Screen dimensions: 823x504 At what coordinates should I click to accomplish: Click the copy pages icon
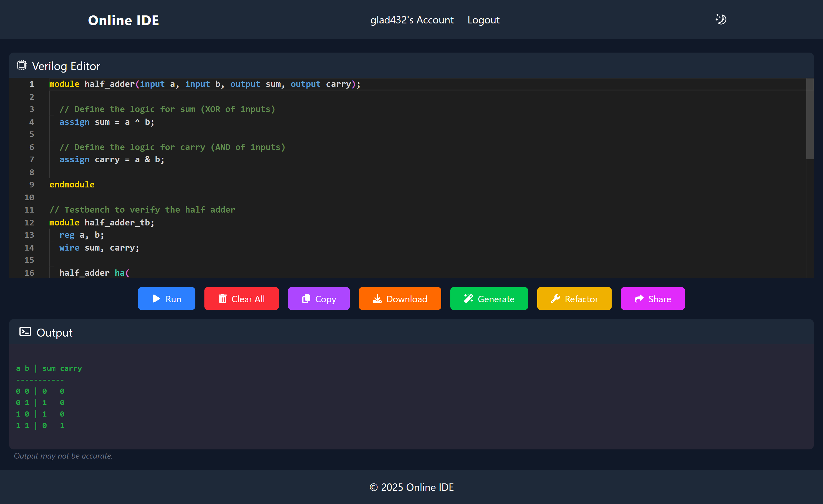click(306, 299)
